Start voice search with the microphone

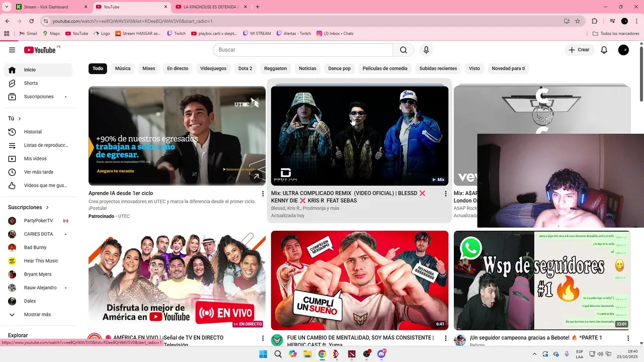tap(426, 50)
